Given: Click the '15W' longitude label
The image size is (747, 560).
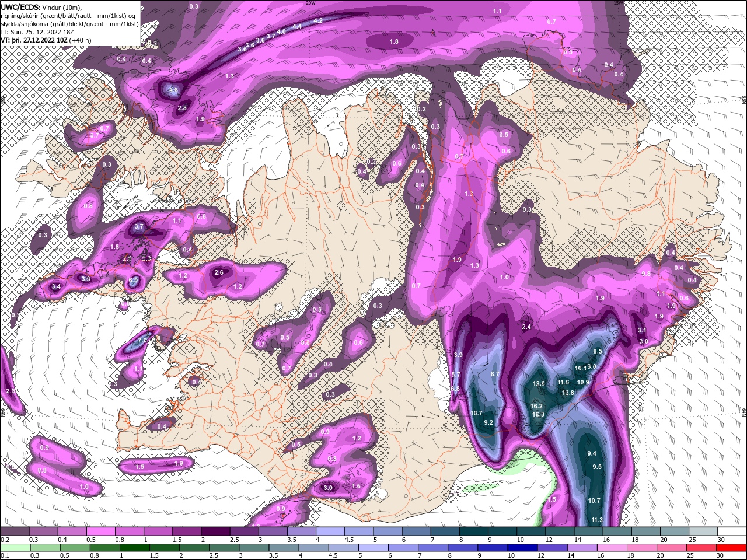Looking at the screenshot, I should [618, 3].
